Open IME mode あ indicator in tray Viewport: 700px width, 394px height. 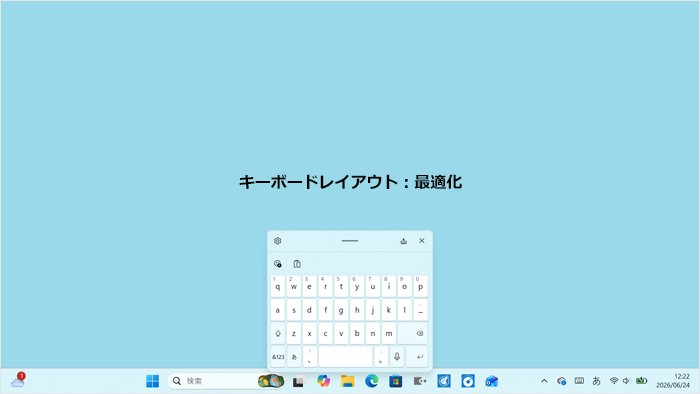596,381
